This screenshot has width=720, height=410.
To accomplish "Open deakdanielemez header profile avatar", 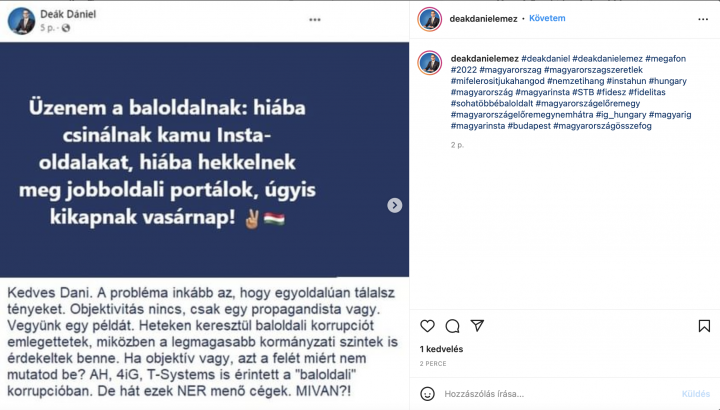I will pyautogui.click(x=429, y=19).
